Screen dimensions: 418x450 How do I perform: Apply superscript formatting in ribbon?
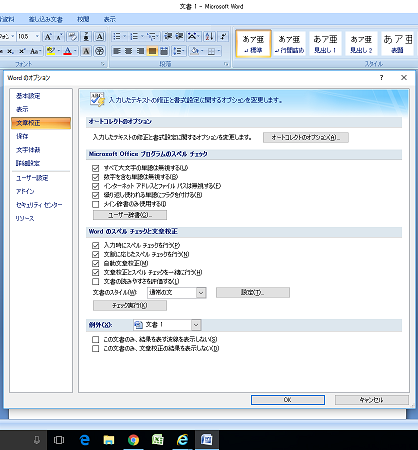22,51
